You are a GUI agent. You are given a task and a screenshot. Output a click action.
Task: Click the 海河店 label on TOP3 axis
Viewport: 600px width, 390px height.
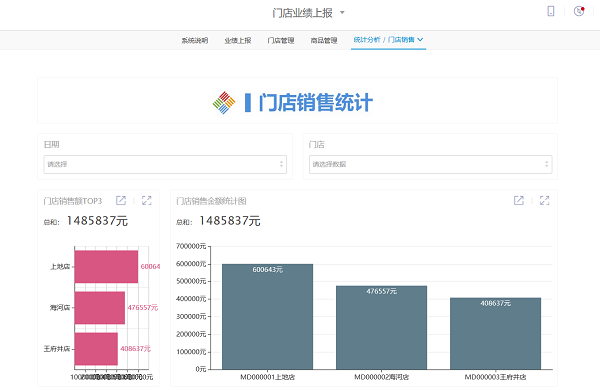coord(60,308)
